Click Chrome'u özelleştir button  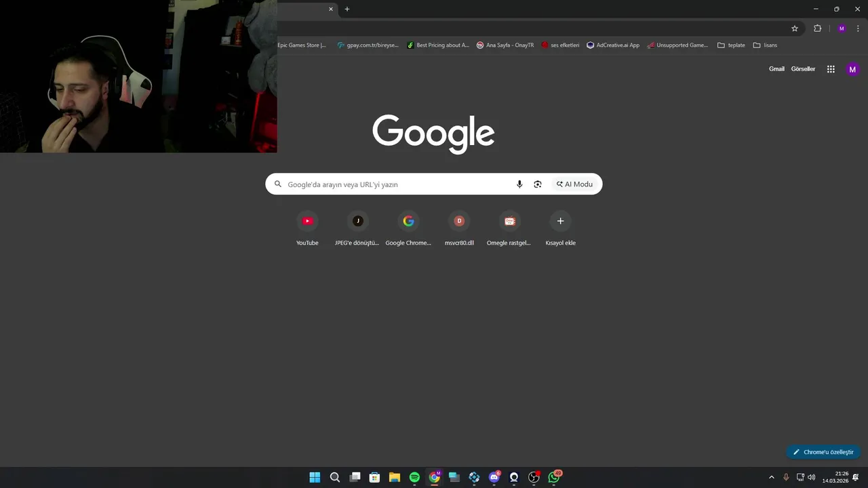[823, 452]
